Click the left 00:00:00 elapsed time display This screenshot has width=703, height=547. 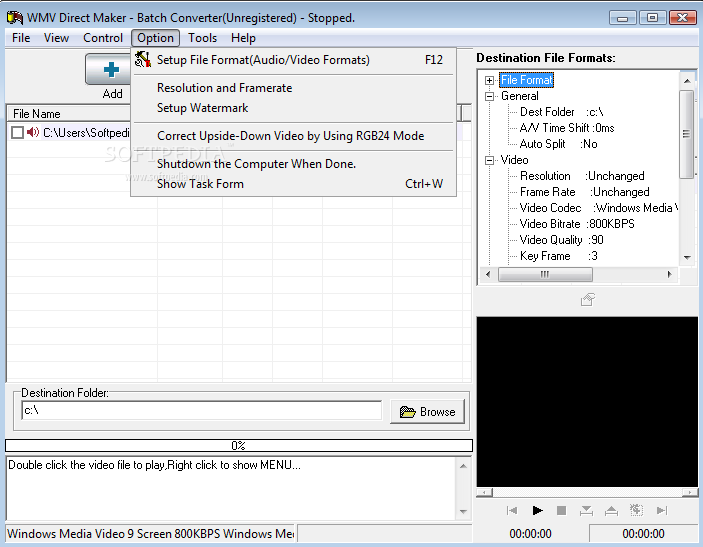(x=530, y=534)
